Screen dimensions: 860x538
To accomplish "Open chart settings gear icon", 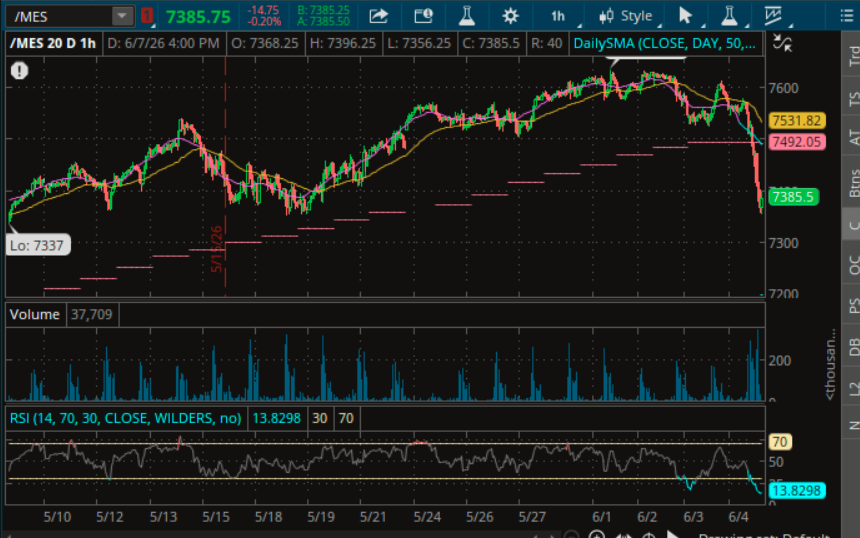I will click(511, 16).
